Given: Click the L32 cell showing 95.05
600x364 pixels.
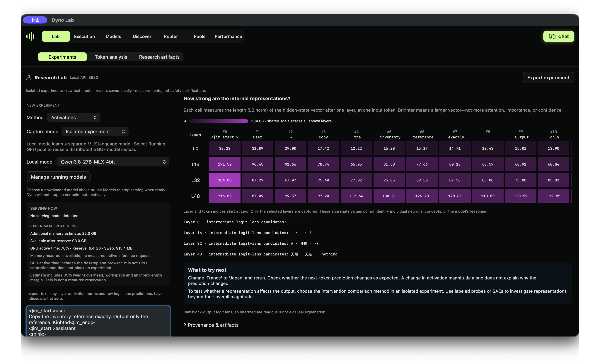Looking at the screenshot, I should (x=389, y=180).
